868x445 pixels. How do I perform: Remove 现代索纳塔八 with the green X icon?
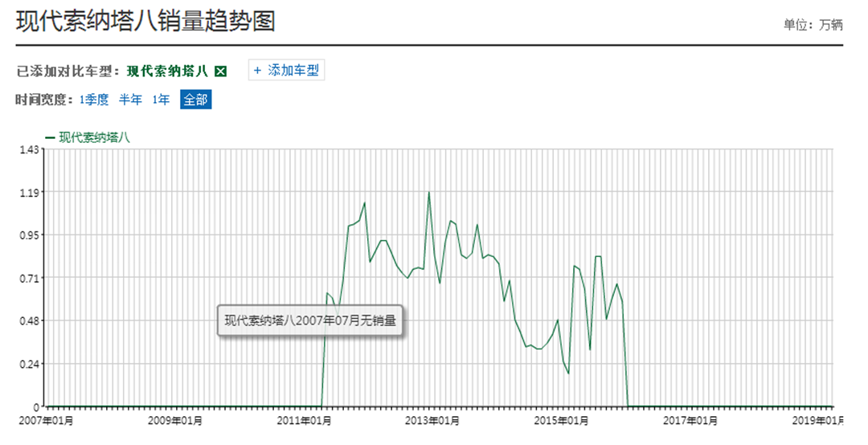click(221, 71)
